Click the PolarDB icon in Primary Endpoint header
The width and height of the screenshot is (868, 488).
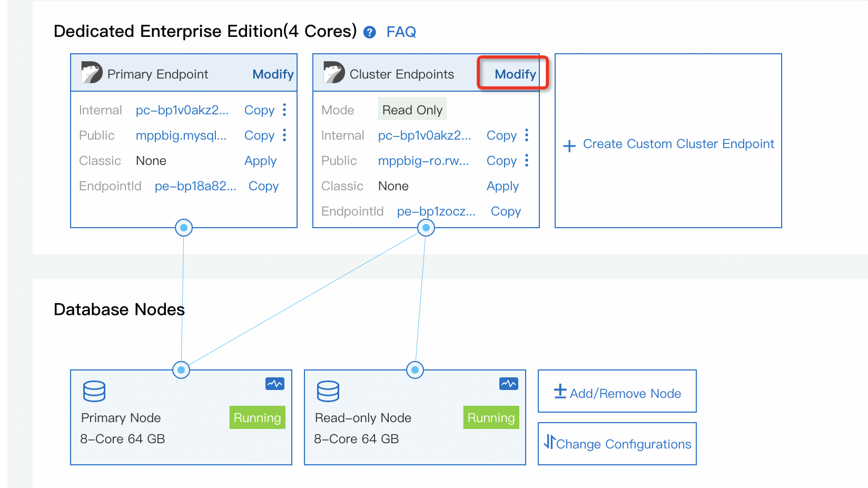pos(92,72)
